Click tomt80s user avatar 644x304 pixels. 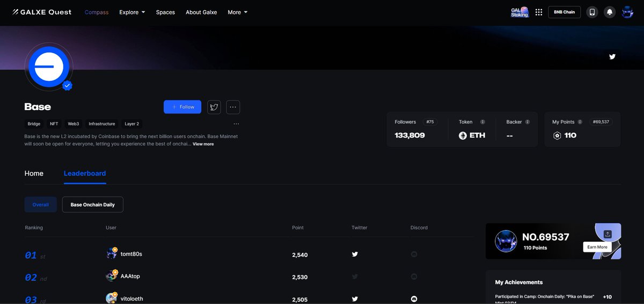coord(112,254)
